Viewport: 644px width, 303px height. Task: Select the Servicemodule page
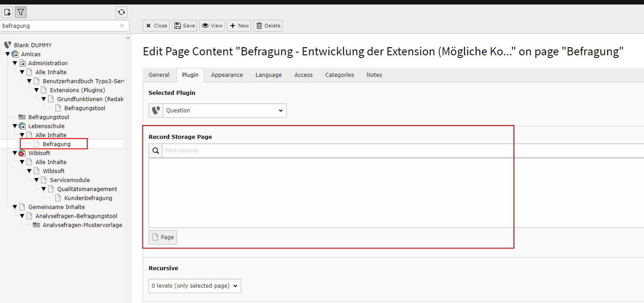click(x=70, y=180)
